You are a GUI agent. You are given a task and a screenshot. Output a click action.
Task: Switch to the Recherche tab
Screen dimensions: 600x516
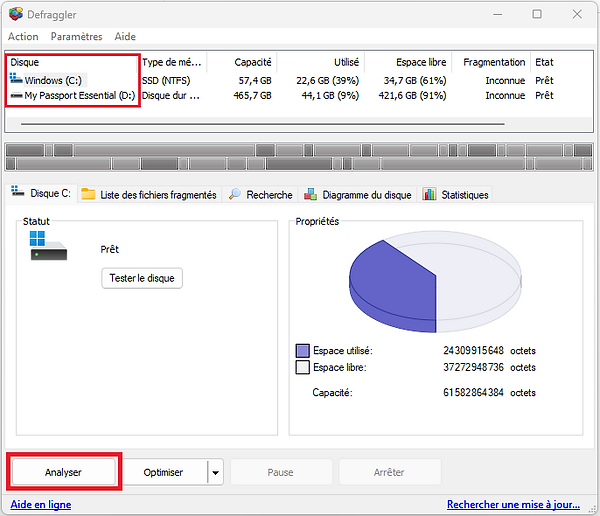(260, 195)
